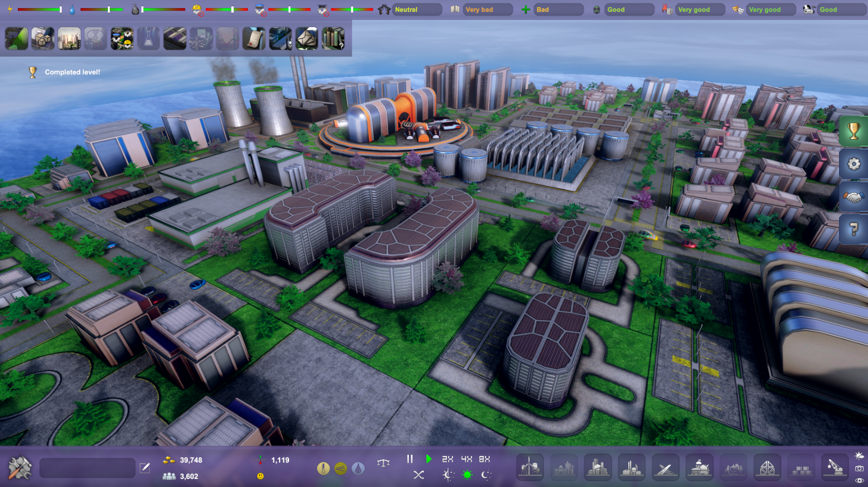The image size is (868, 487).
Task: Click the first Good status label
Action: 629,10
